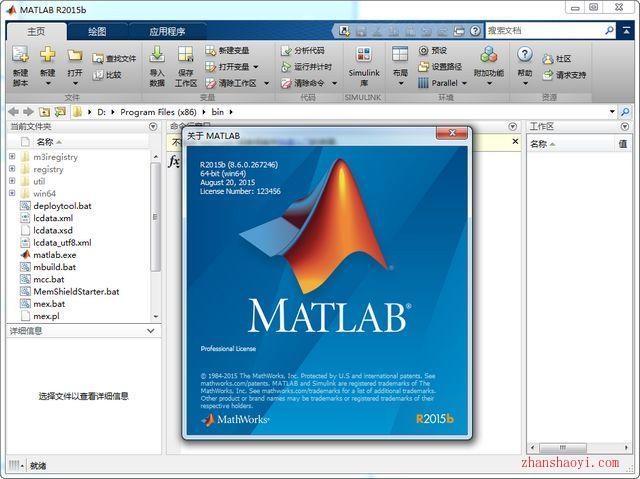Go back with the left arrow in address bar
Image resolution: width=640 pixels, height=479 pixels.
click(13, 112)
